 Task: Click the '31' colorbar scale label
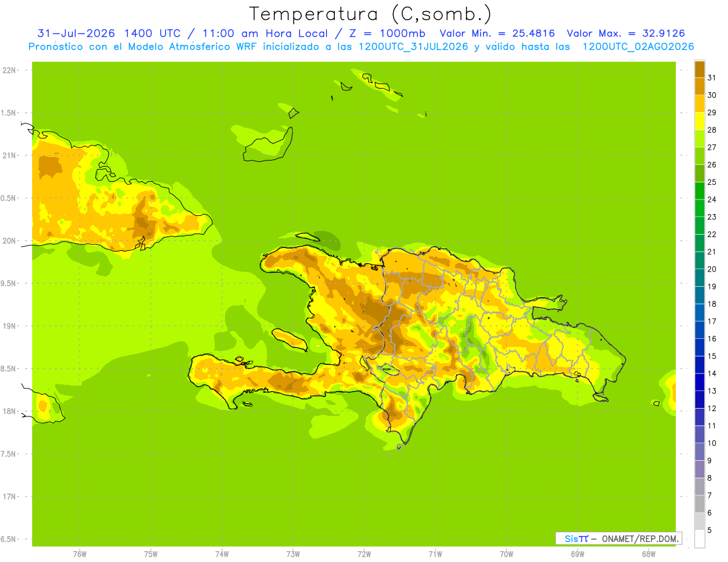click(x=712, y=78)
